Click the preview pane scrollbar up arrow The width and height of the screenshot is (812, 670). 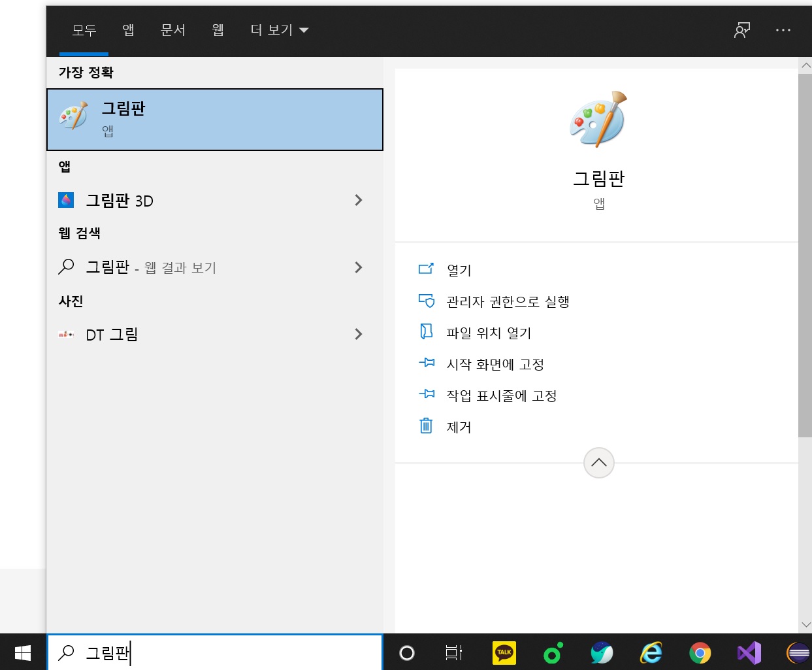tap(805, 65)
